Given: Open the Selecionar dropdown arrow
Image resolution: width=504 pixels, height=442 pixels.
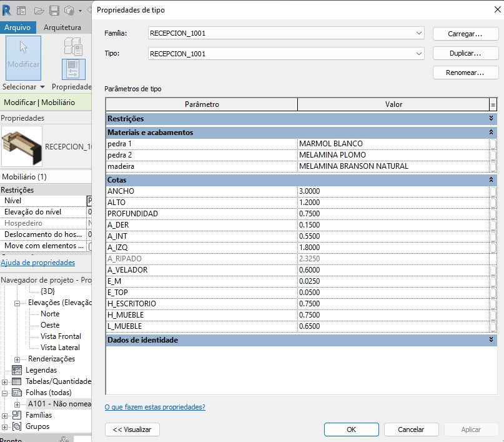Looking at the screenshot, I should [42, 87].
